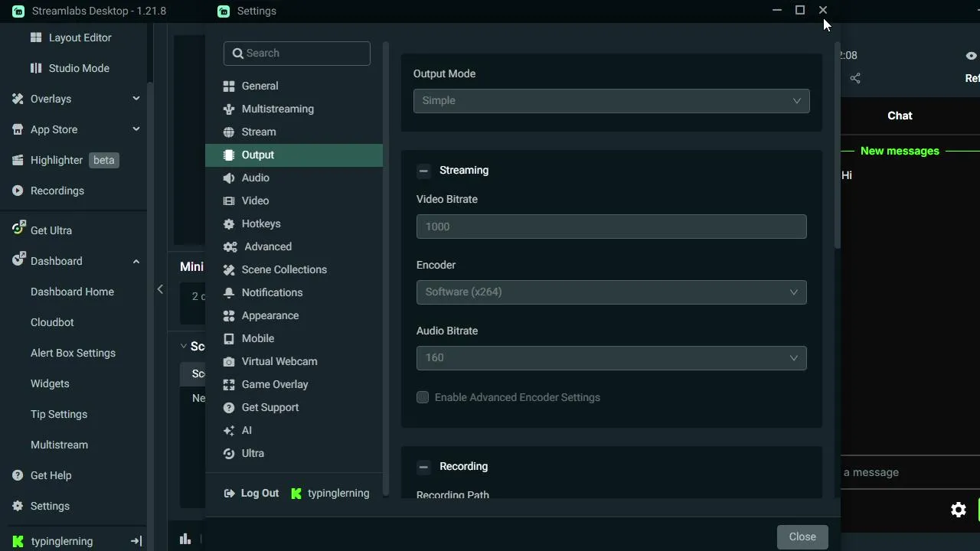
Task: Open Multistreaming settings category
Action: point(294,109)
